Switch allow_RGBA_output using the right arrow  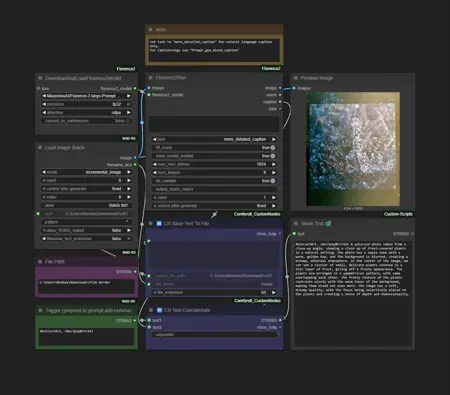[x=129, y=230]
